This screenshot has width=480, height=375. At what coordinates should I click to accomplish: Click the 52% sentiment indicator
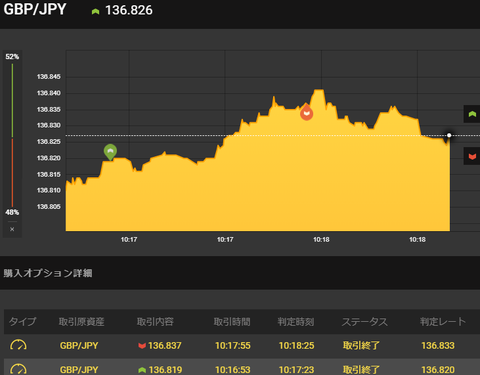[x=12, y=57]
